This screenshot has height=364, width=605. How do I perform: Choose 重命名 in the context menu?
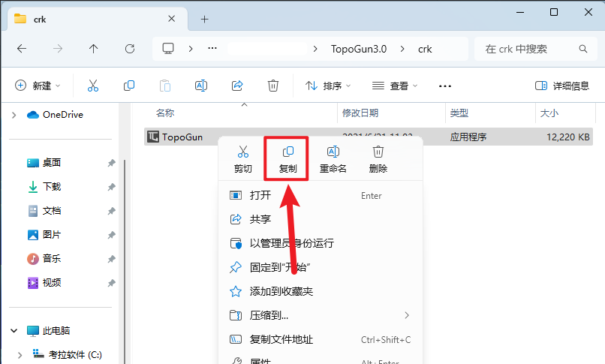[x=333, y=159]
